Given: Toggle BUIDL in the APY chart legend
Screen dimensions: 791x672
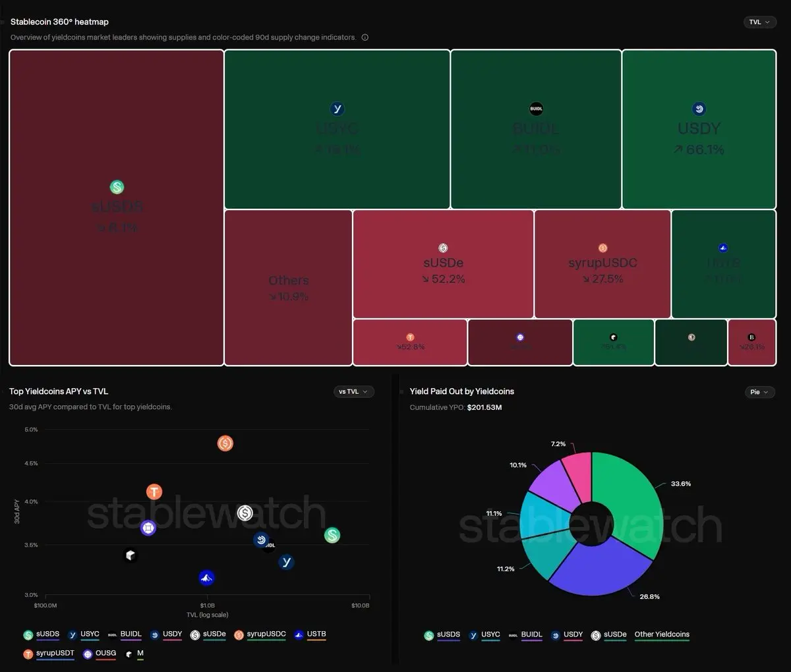Looking at the screenshot, I should pos(125,635).
